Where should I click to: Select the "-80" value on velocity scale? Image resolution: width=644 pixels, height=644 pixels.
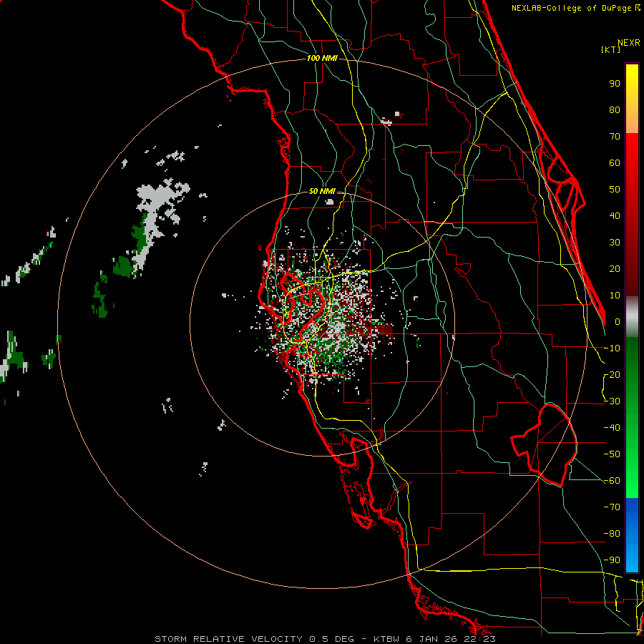[612, 534]
